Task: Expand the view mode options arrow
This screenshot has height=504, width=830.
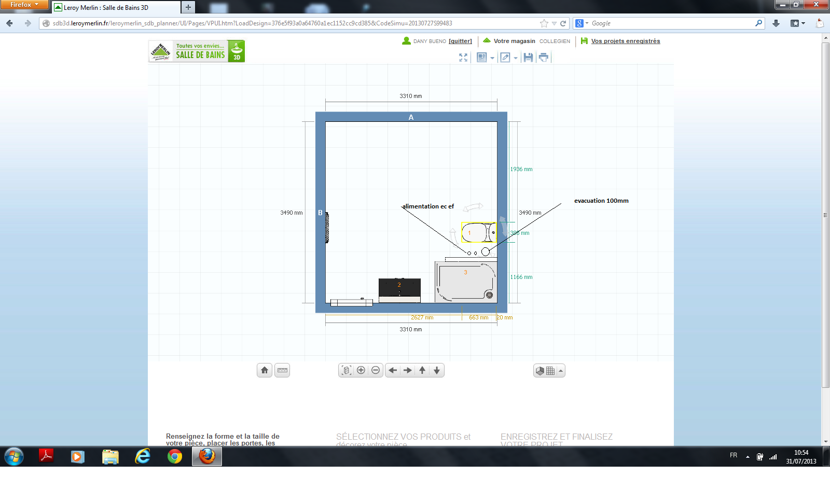Action: (561, 371)
